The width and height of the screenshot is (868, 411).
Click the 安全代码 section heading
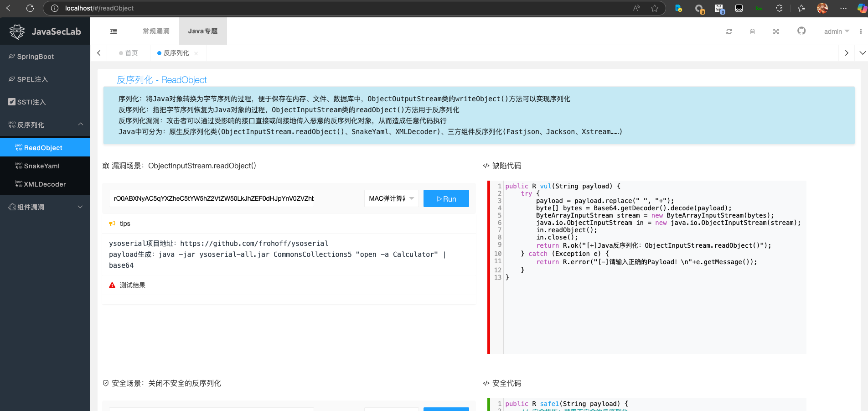point(506,383)
